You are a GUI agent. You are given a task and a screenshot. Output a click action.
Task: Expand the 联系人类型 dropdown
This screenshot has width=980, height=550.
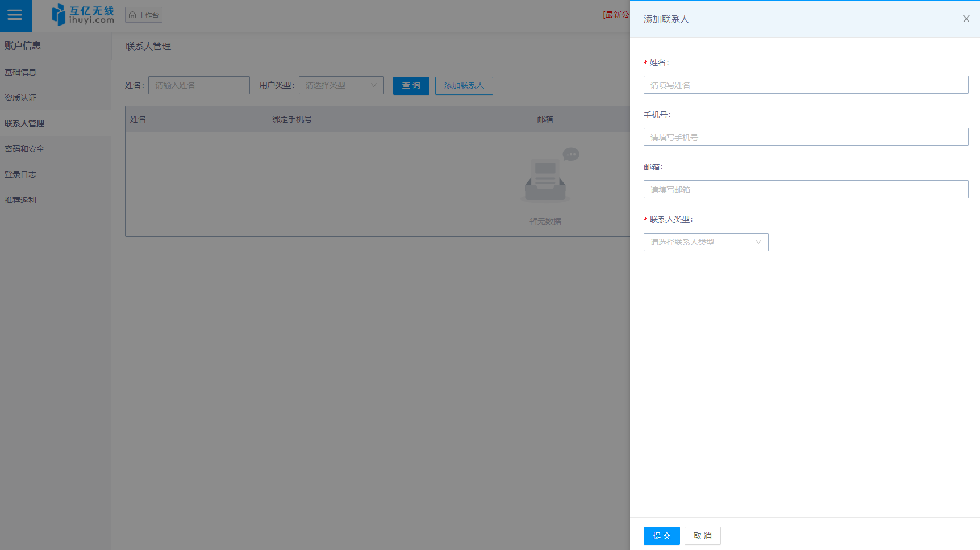point(706,242)
